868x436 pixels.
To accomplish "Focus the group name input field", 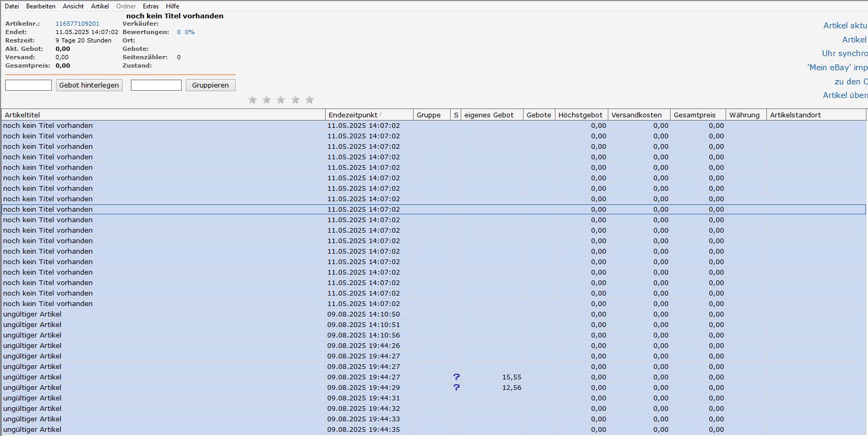I will (156, 85).
